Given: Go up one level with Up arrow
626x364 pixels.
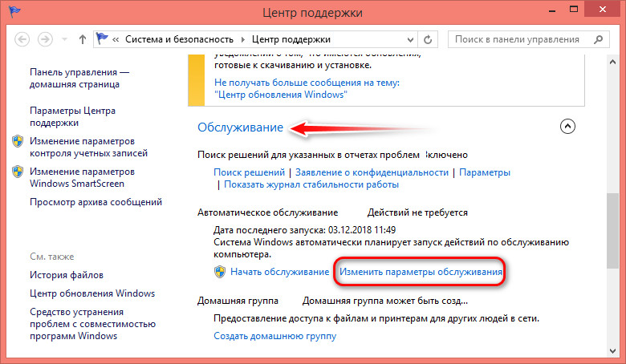Looking at the screenshot, I should 82,39.
